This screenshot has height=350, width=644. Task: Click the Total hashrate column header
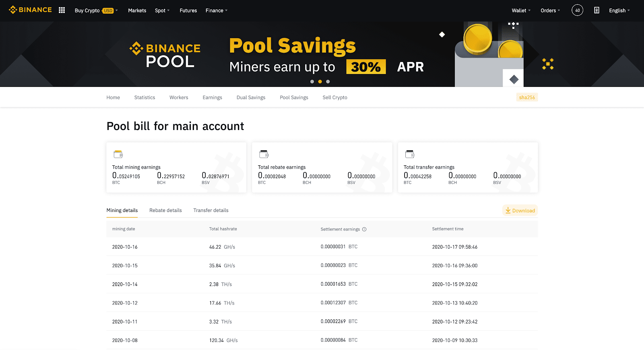223,229
